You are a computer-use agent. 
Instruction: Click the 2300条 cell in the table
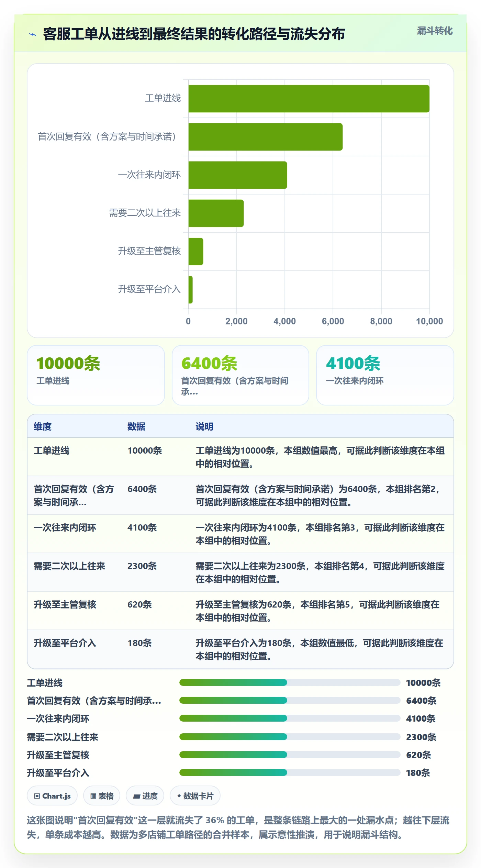click(142, 566)
